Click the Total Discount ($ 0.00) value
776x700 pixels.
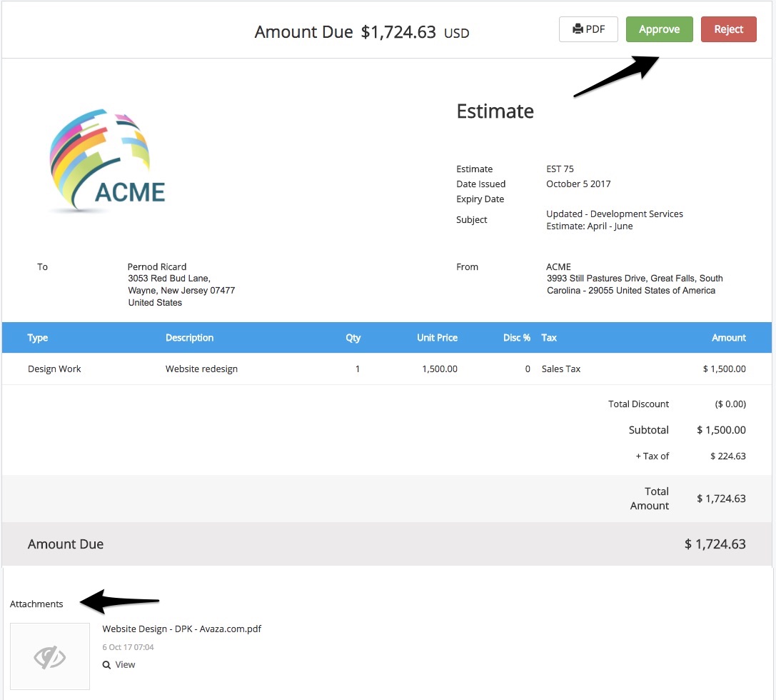click(730, 404)
